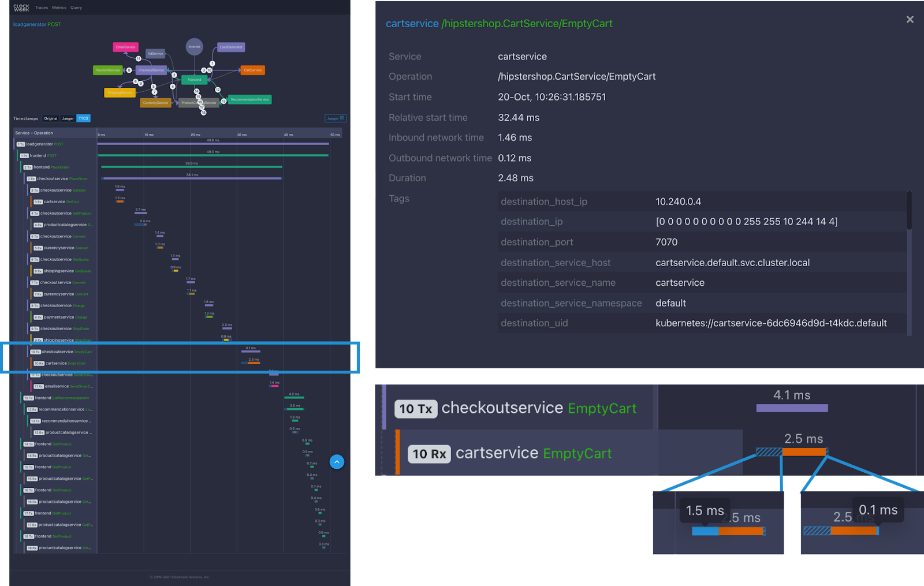This screenshot has height=586, width=924.
Task: Open the Traces menu item
Action: pyautogui.click(x=42, y=8)
